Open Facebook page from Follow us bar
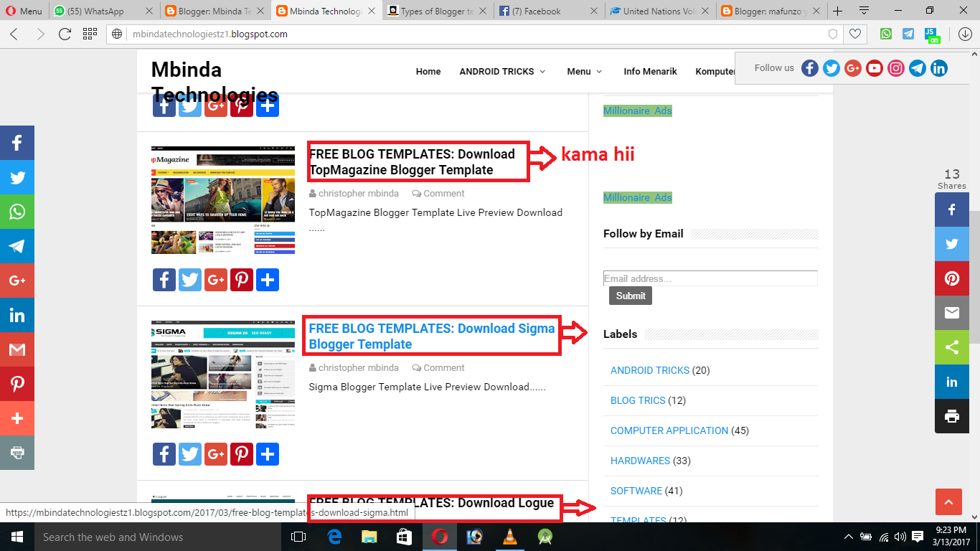This screenshot has width=980, height=551. (x=810, y=68)
